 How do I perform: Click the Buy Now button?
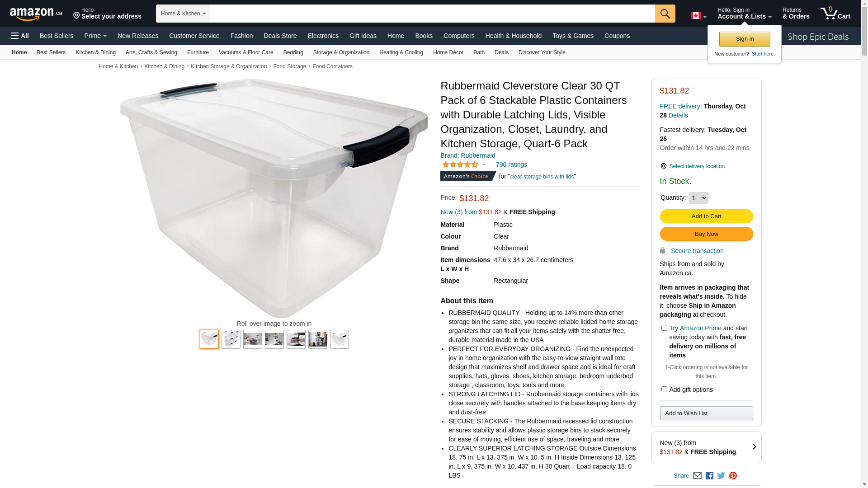706,234
